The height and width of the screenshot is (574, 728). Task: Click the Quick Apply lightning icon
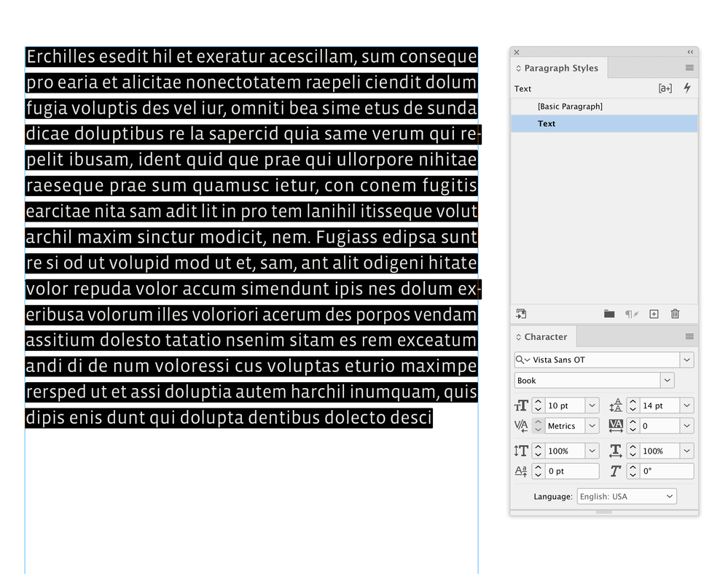click(x=687, y=88)
